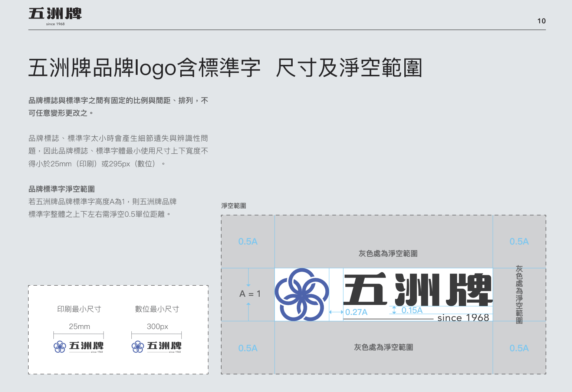Image resolution: width=572 pixels, height=392 pixels.
Task: Select the 25mm print minimum size logo
Action: click(x=78, y=347)
